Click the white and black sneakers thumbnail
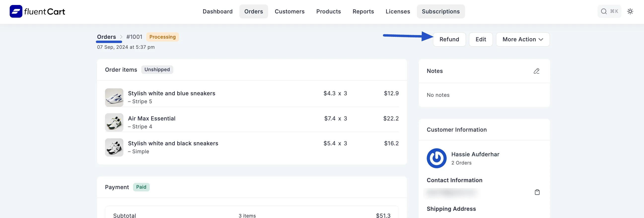The image size is (644, 218). click(114, 148)
